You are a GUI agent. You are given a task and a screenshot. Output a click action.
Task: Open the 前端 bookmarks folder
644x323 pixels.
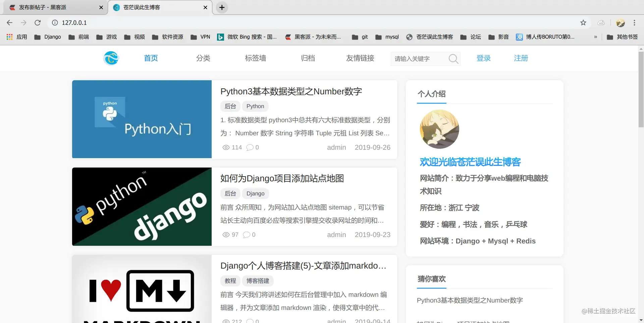click(x=79, y=37)
